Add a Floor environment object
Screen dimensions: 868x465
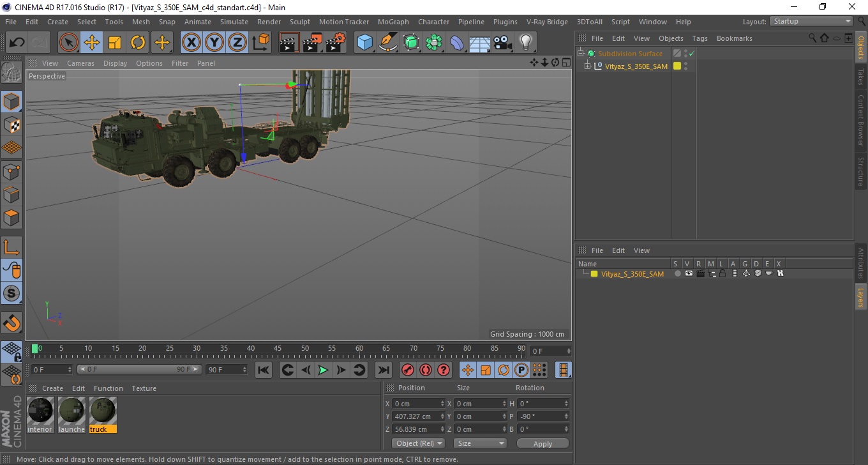479,43
